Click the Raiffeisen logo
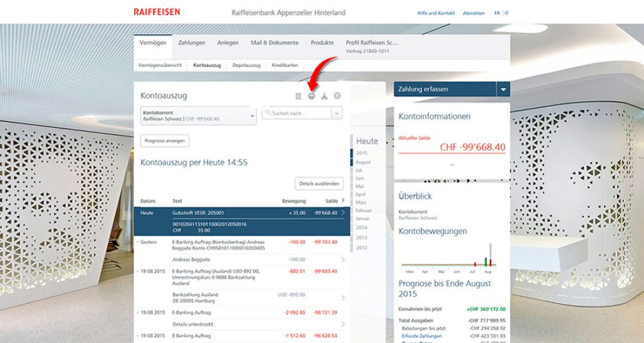Image resolution: width=644 pixels, height=343 pixels. (x=156, y=12)
